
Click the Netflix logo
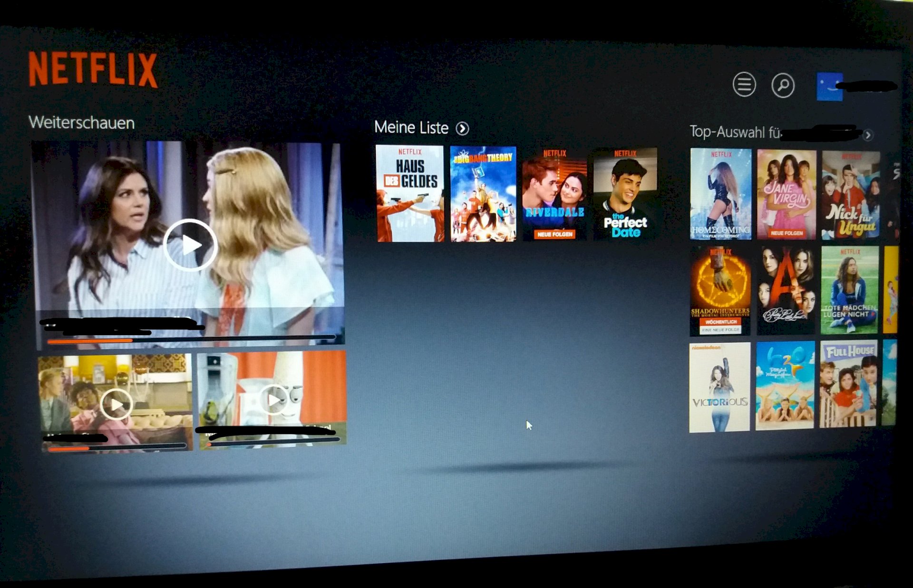click(x=93, y=70)
